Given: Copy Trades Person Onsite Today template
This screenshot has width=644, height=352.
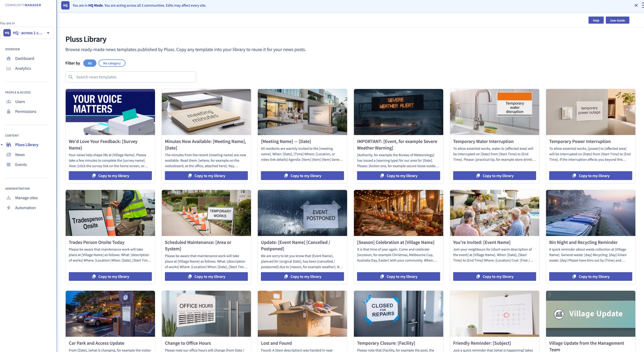Looking at the screenshot, I should tap(110, 277).
